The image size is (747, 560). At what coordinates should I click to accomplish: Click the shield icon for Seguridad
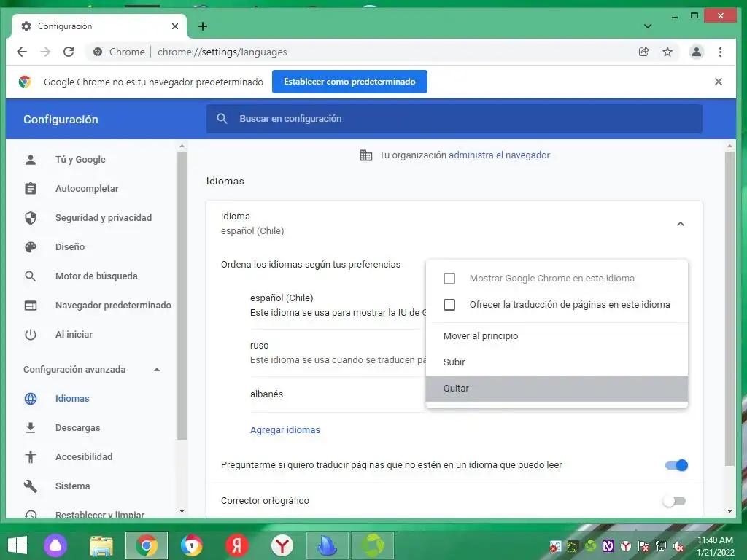pyautogui.click(x=31, y=217)
